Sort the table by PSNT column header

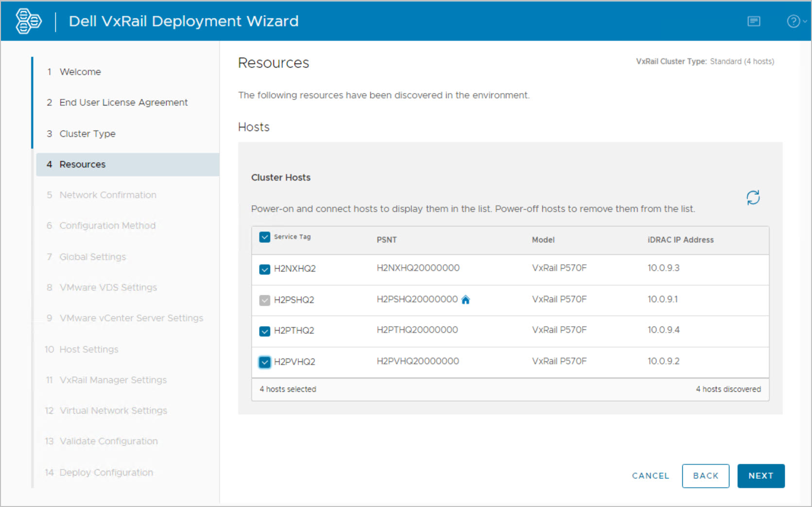[x=386, y=240]
